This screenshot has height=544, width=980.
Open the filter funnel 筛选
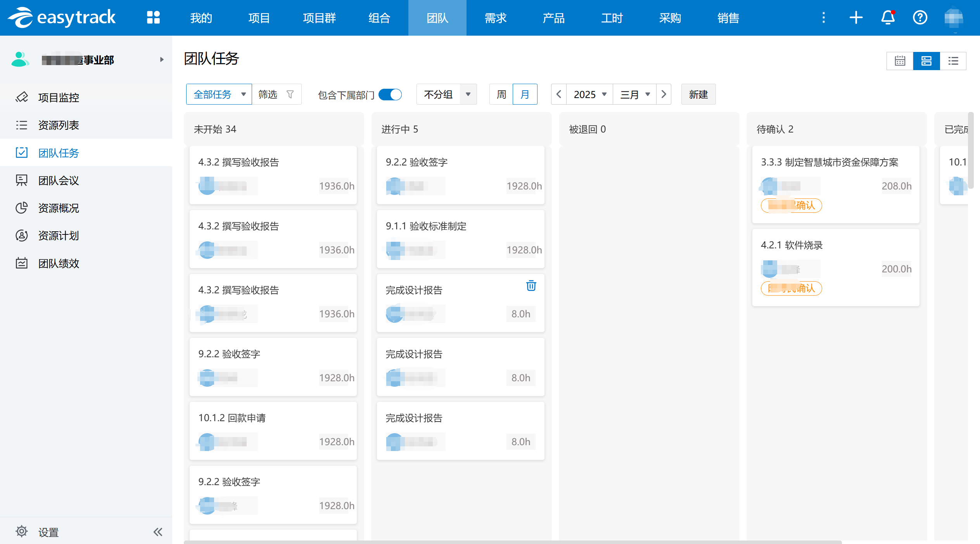pyautogui.click(x=276, y=94)
